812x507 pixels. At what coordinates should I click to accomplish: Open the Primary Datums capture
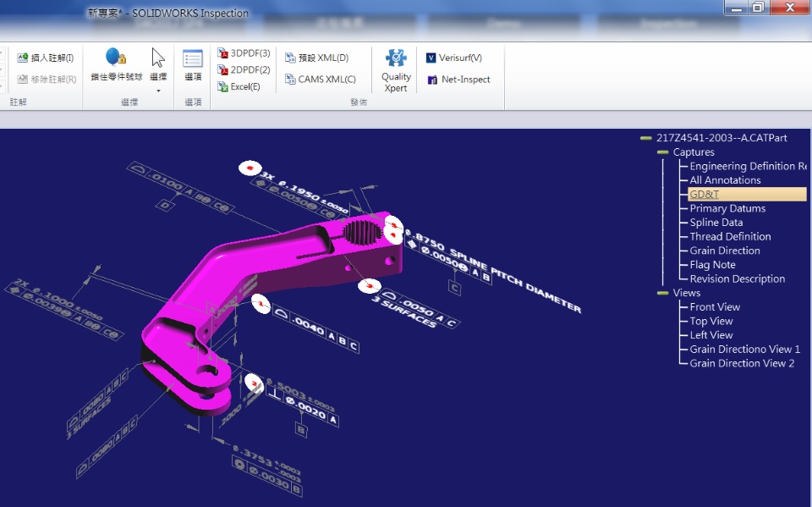(727, 208)
